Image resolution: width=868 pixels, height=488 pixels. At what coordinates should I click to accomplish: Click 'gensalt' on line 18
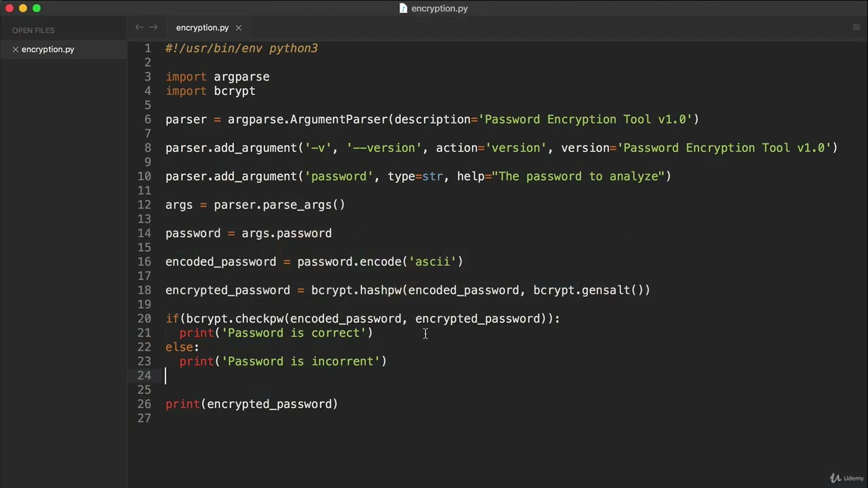click(x=606, y=290)
